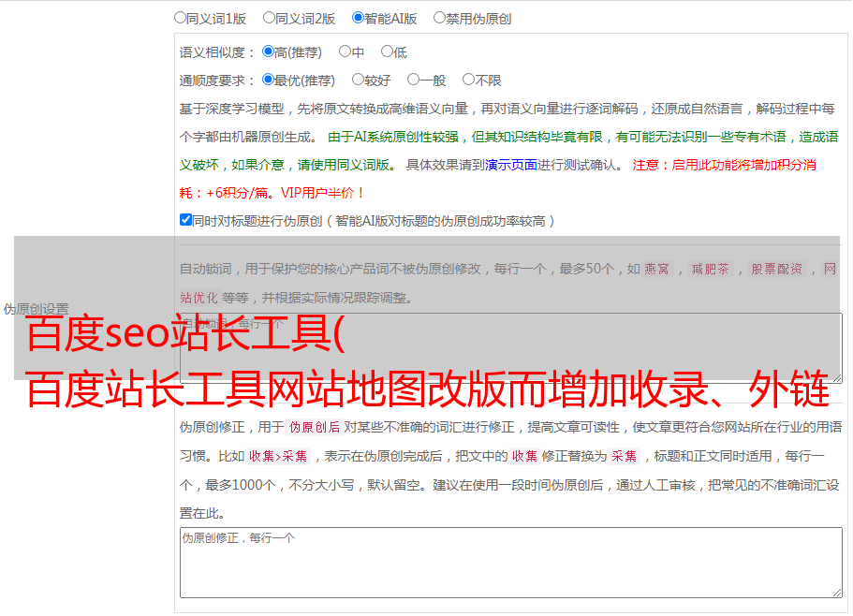Select the 同义词1版 radio option
This screenshot has width=853, height=616.
pyautogui.click(x=181, y=18)
